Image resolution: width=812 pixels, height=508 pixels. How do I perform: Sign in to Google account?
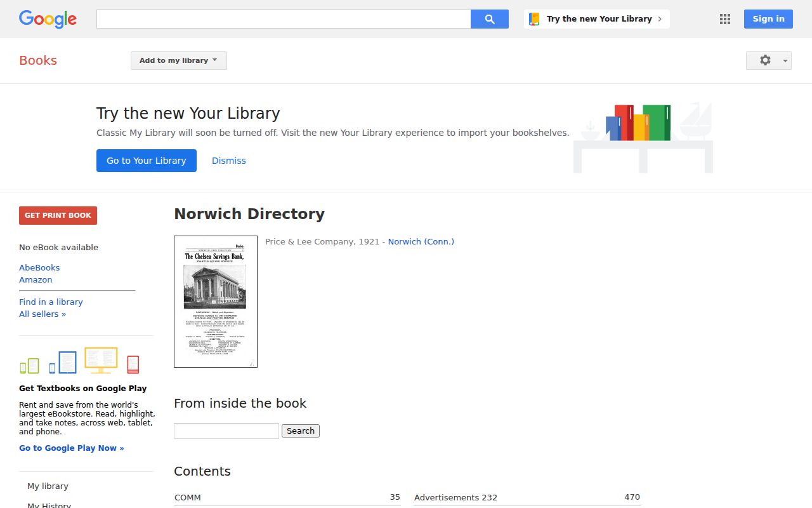(768, 19)
